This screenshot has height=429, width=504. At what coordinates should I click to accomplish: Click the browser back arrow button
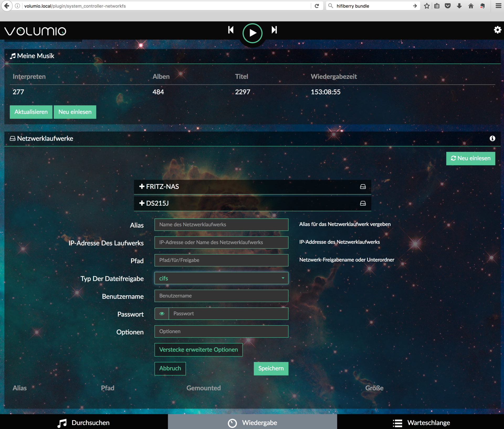pyautogui.click(x=7, y=6)
